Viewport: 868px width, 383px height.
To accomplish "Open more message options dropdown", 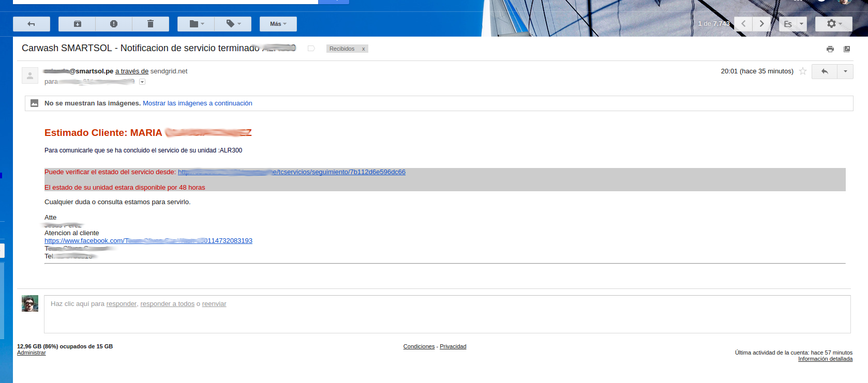I will coord(845,71).
